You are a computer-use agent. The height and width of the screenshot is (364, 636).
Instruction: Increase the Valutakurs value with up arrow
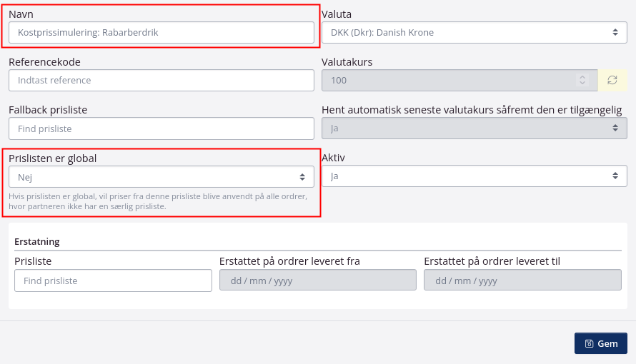tap(582, 76)
